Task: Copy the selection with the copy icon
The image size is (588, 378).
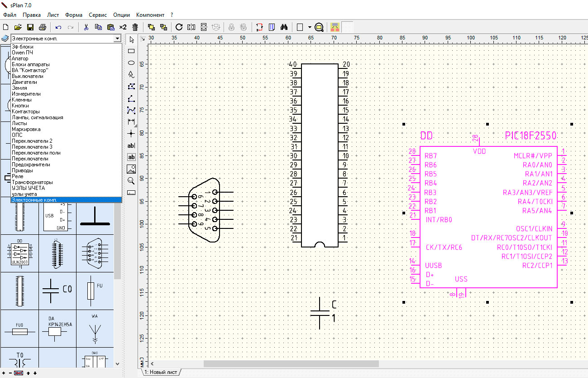Action: 98,27
